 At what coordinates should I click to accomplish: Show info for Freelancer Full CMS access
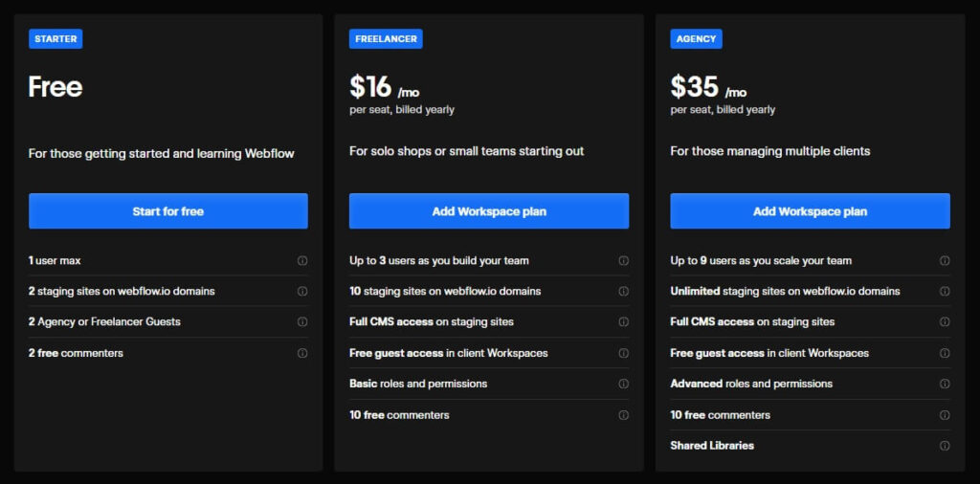click(x=623, y=321)
